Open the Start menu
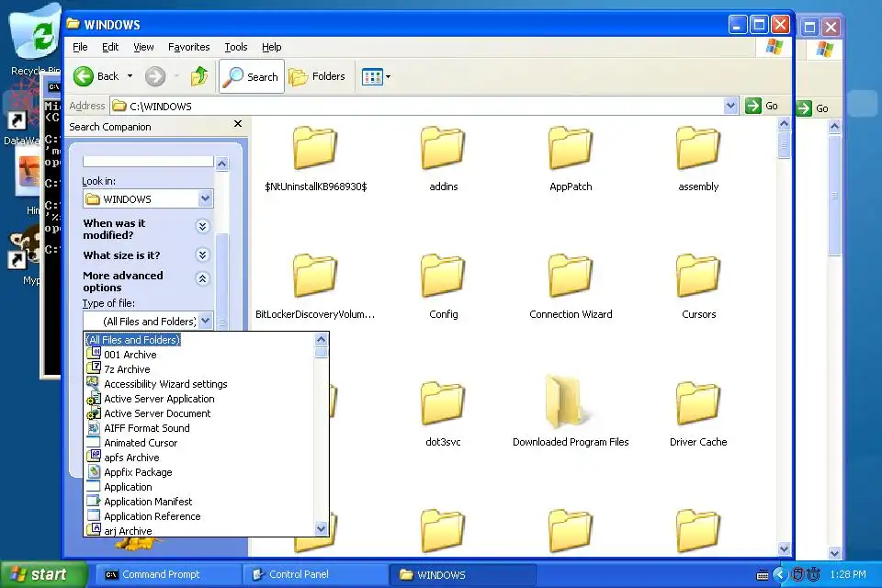This screenshot has height=588, width=882. tap(43, 574)
